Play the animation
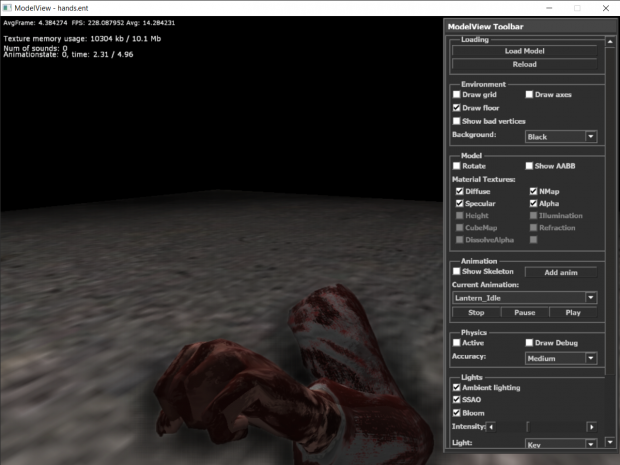620x465 pixels. 573,313
